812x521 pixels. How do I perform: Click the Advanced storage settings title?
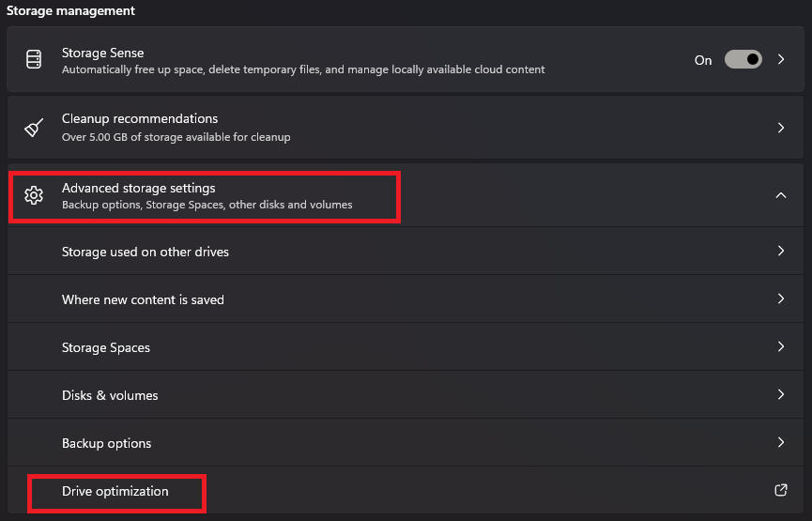coord(138,188)
